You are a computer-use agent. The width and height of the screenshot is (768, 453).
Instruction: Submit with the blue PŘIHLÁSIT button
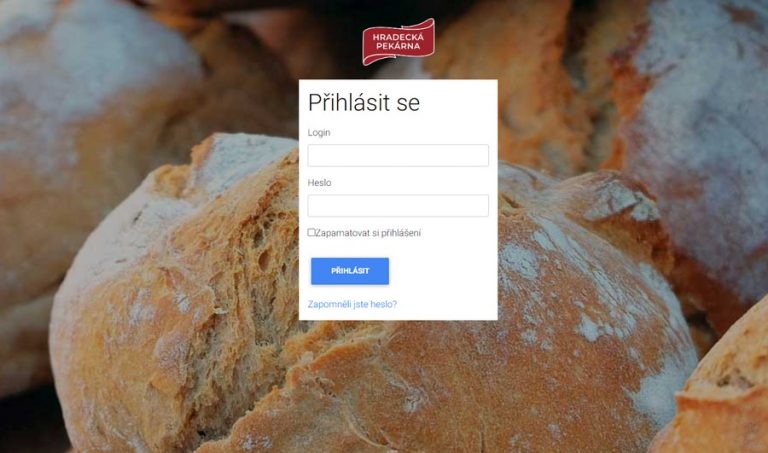point(350,271)
